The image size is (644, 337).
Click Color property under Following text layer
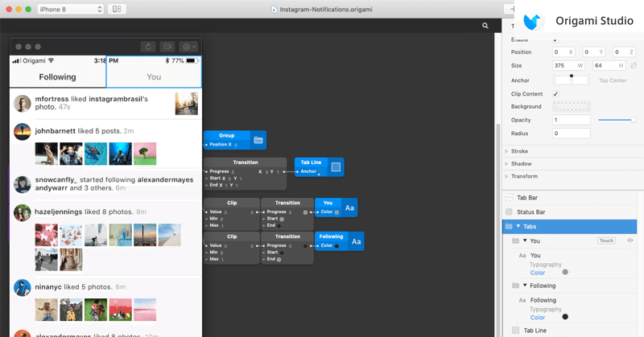click(538, 318)
